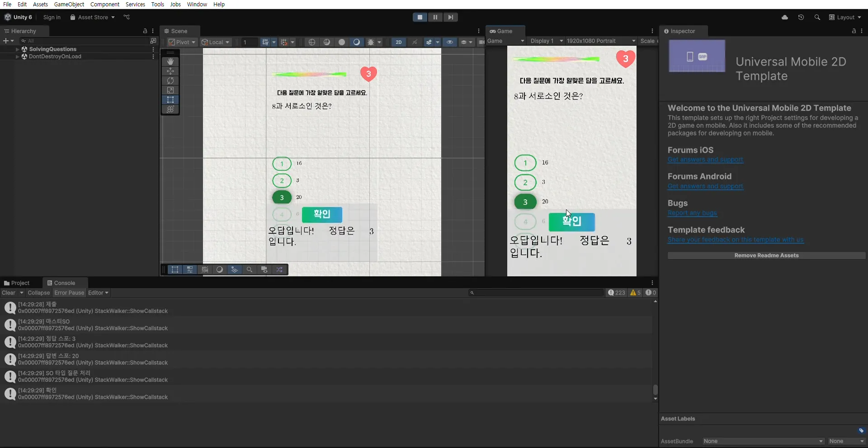This screenshot has height=448, width=868.
Task: Open SolvingQuestions scene options menu
Action: tap(153, 49)
